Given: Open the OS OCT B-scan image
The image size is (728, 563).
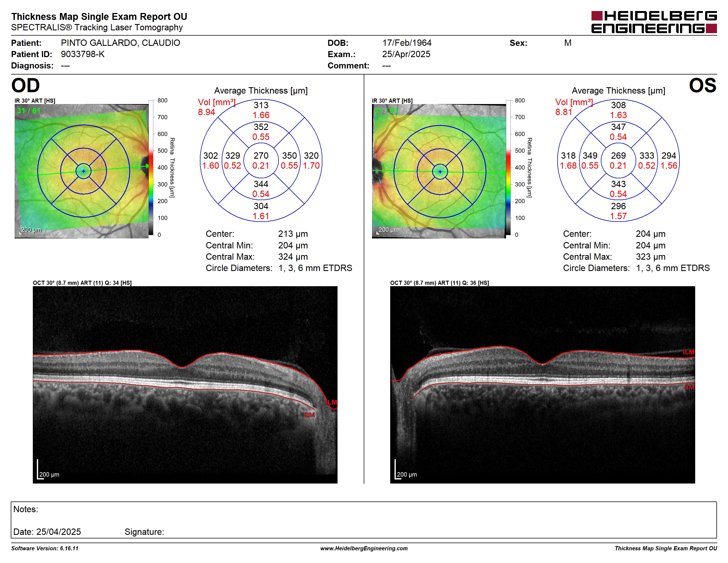Looking at the screenshot, I should click(x=542, y=384).
